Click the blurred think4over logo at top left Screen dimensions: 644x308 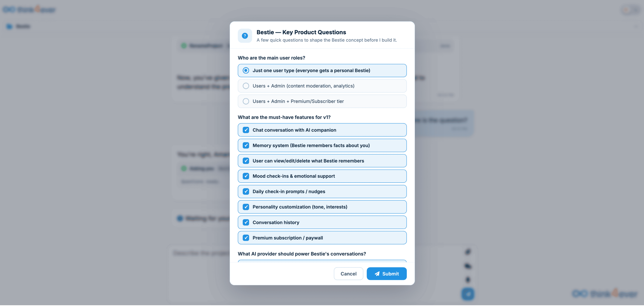tap(29, 10)
